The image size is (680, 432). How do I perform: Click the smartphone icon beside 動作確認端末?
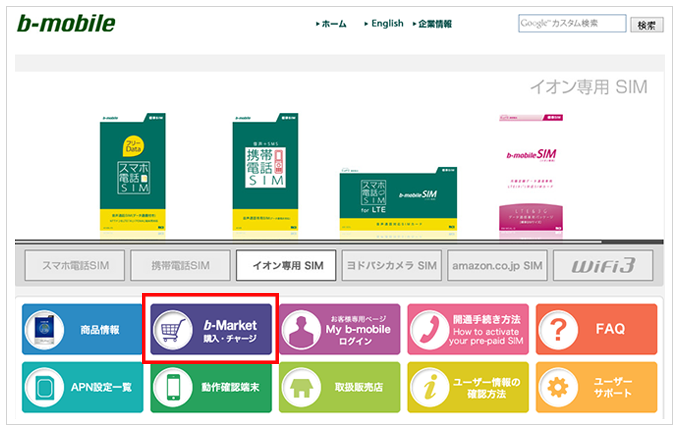click(x=173, y=387)
